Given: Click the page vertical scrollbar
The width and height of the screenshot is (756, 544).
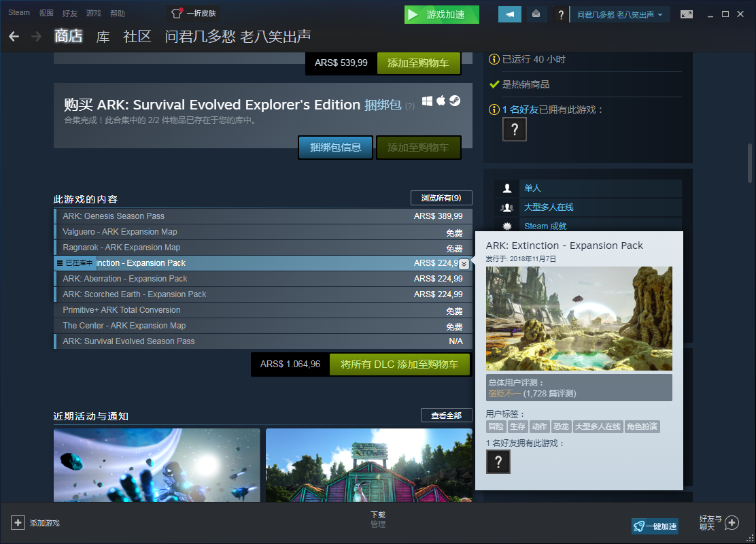Looking at the screenshot, I should pos(750,163).
